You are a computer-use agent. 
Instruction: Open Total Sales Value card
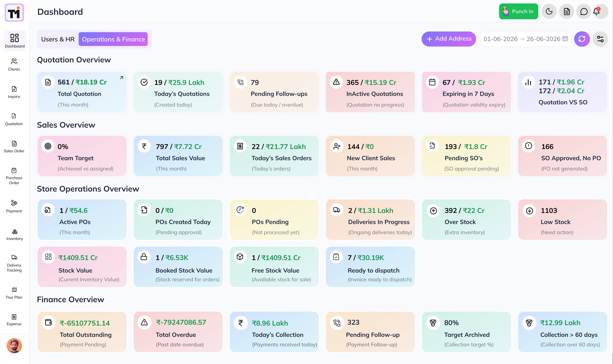coord(178,156)
